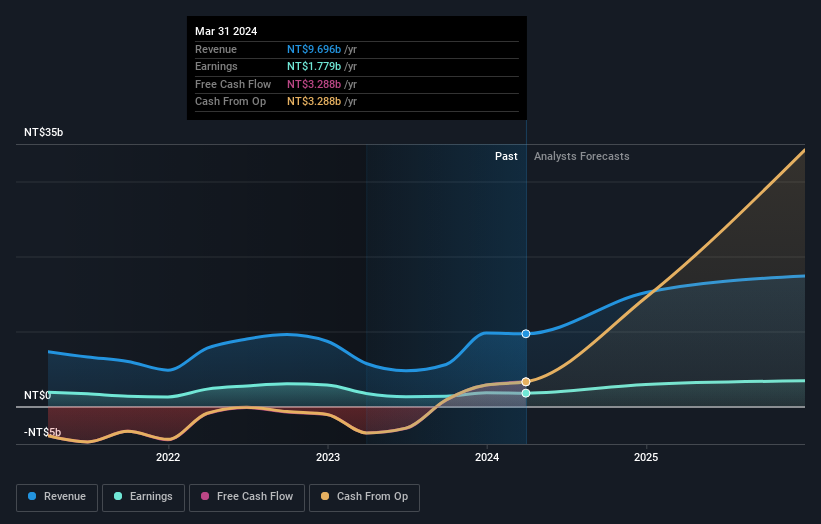
Task: Click the Free Cash Flow label in tooltip
Action: (233, 84)
